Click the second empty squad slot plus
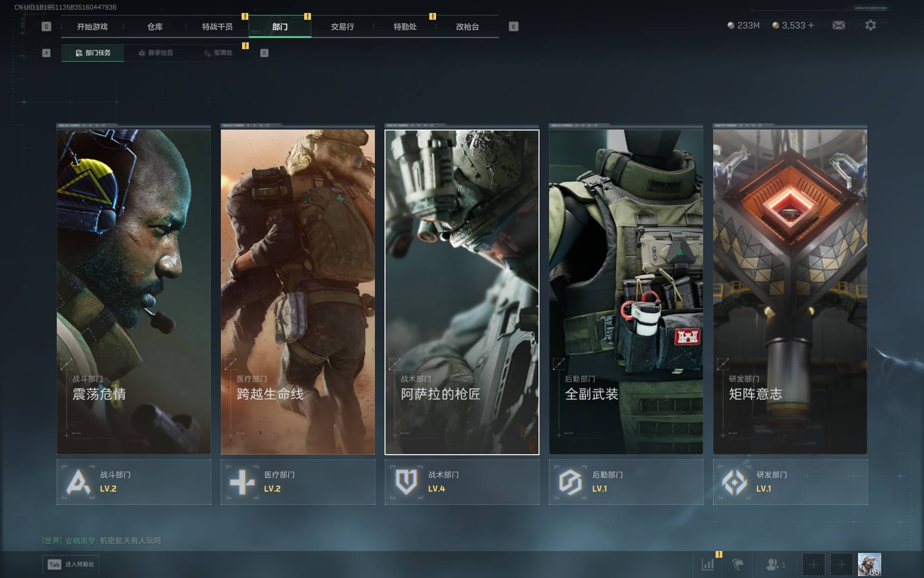Viewport: 924px width, 578px height. click(x=841, y=564)
